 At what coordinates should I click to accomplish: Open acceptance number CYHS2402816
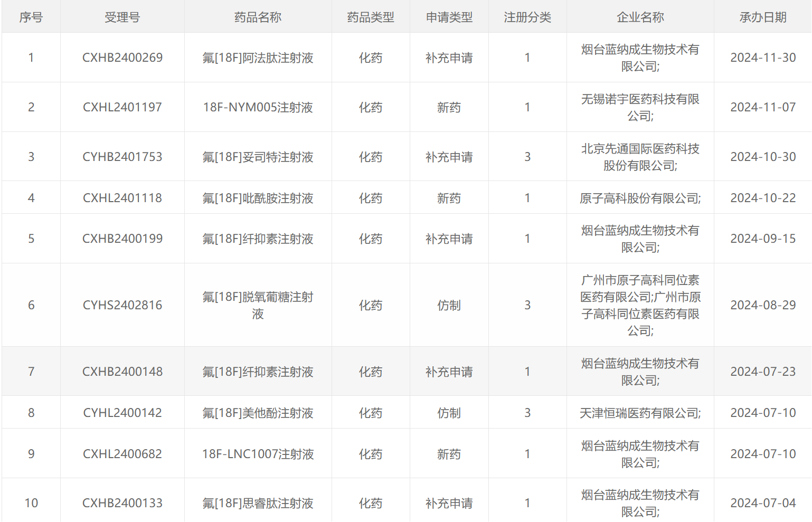point(122,305)
